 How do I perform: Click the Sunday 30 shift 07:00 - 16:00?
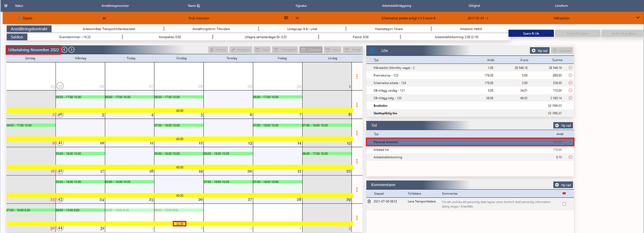click(31, 210)
